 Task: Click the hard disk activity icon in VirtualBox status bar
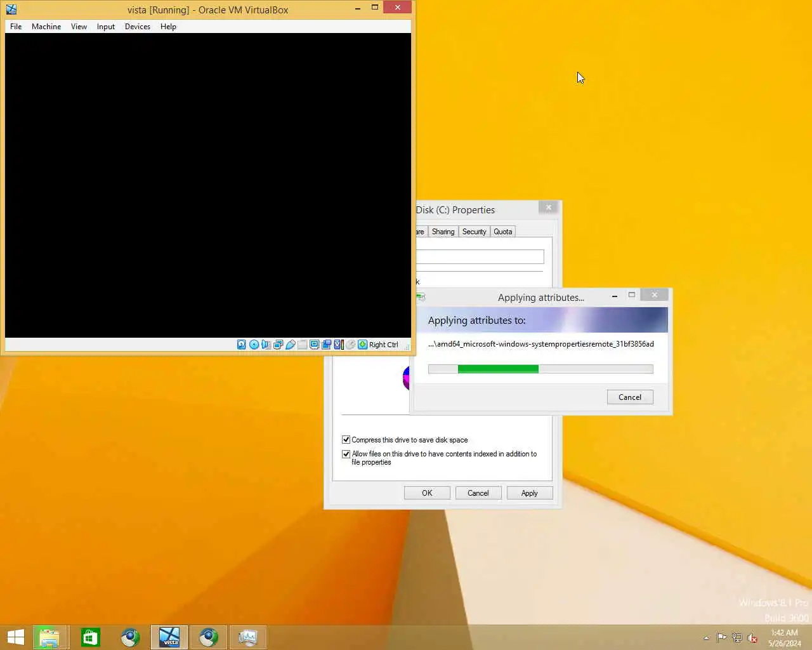[242, 345]
